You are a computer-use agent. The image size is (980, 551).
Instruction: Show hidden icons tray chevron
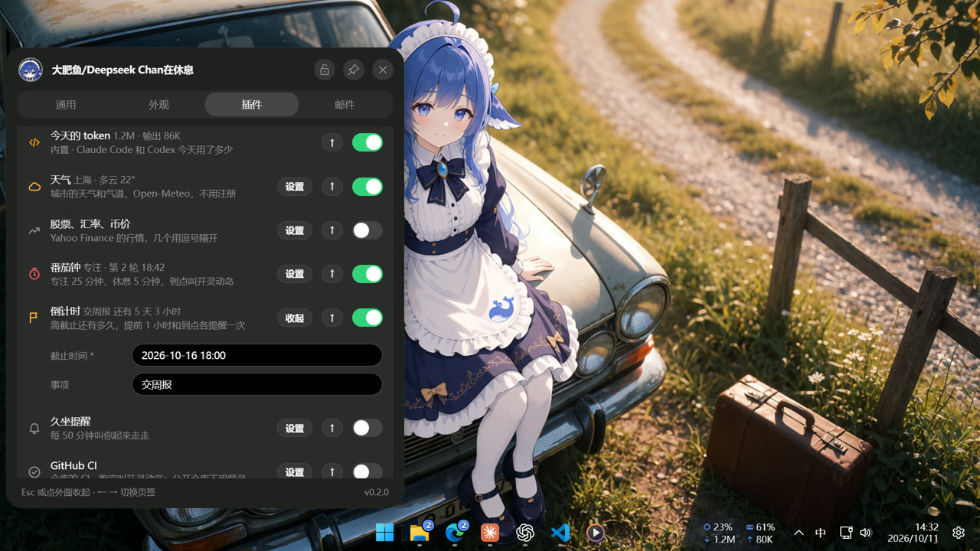[799, 533]
